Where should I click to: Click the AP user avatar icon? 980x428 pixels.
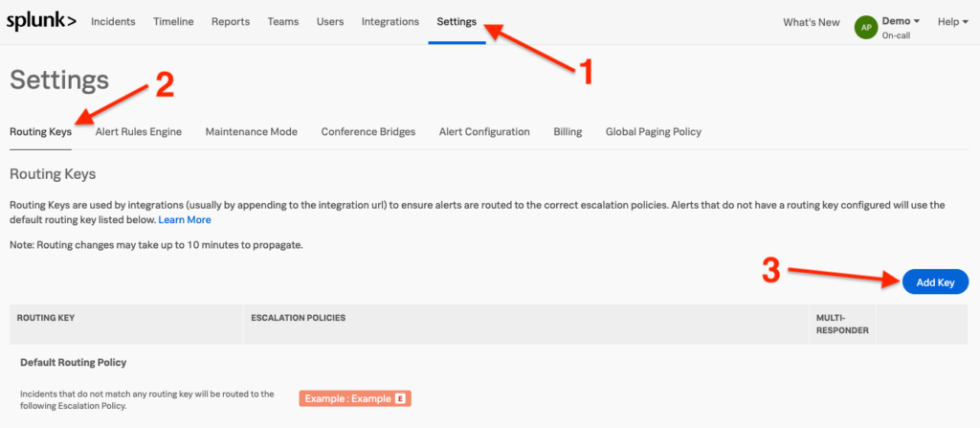pyautogui.click(x=865, y=28)
